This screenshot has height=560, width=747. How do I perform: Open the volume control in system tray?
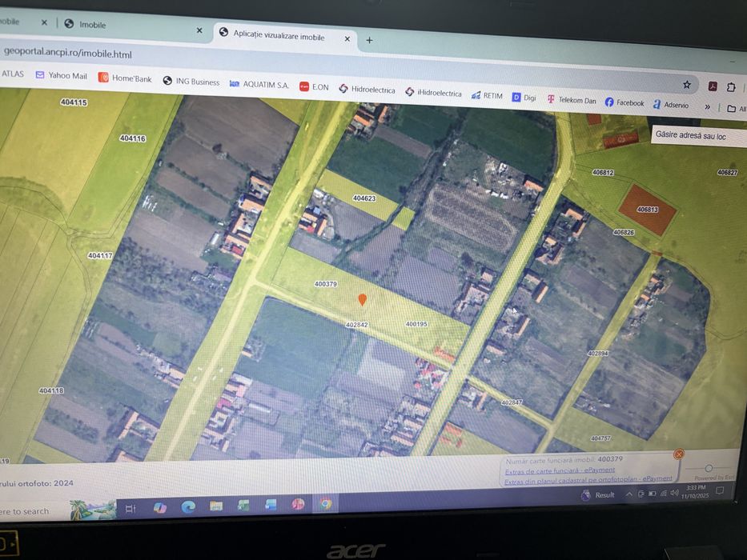(674, 493)
